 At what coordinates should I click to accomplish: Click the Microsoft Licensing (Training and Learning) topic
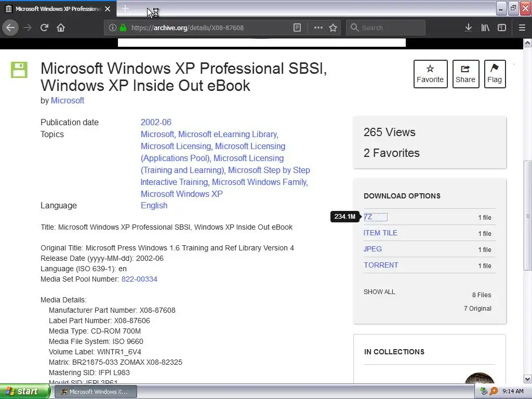pos(212,164)
